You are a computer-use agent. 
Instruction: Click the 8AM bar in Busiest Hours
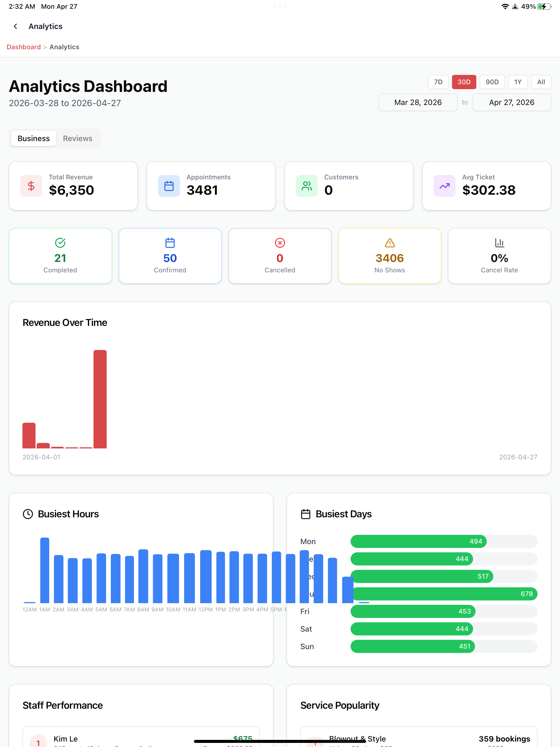click(x=143, y=576)
